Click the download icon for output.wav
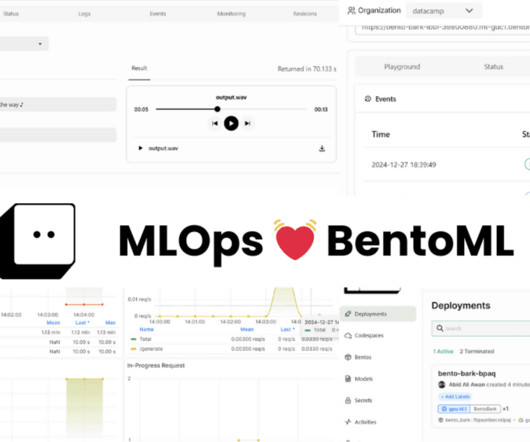The height and width of the screenshot is (442, 530). [x=322, y=149]
